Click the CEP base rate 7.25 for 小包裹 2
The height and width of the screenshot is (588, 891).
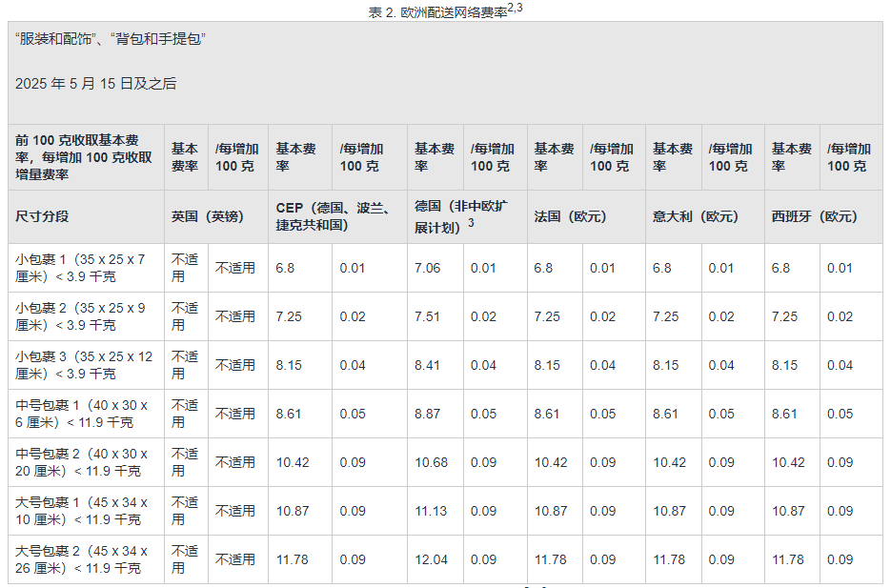(x=289, y=316)
